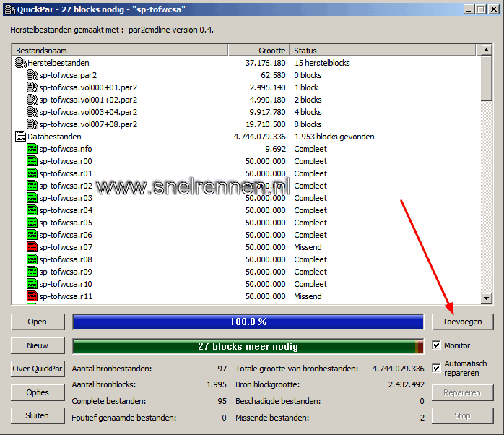Click Toevoegen to add files
The width and height of the screenshot is (504, 435).
pos(462,322)
